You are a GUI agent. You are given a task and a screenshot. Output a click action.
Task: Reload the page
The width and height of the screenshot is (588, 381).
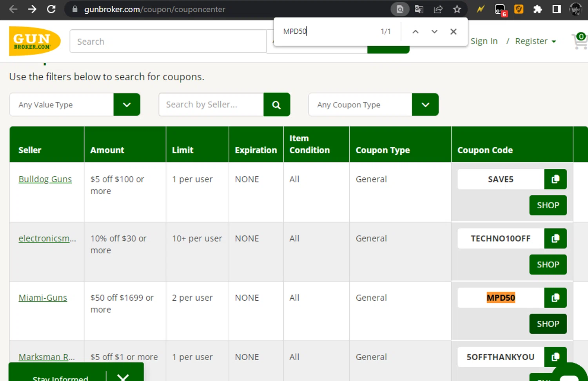pos(51,9)
